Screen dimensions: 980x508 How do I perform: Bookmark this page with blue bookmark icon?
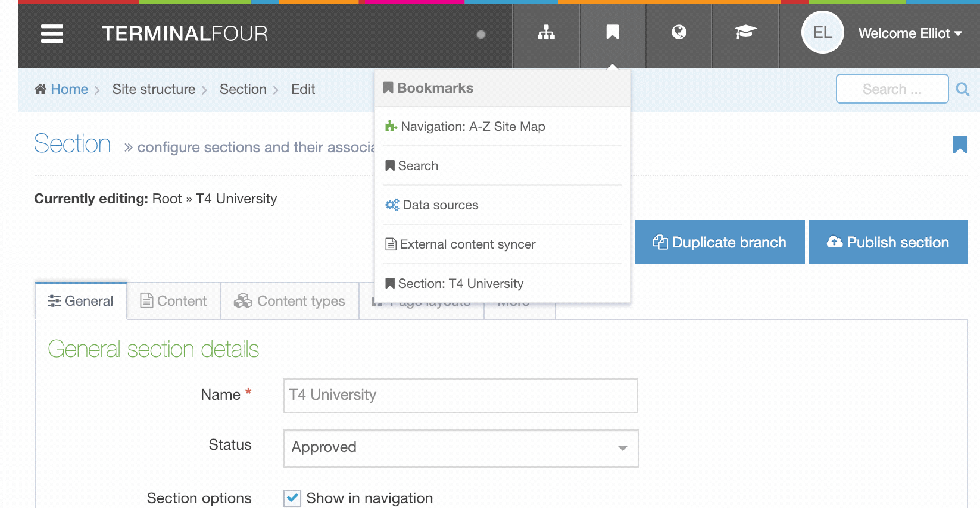click(x=959, y=145)
